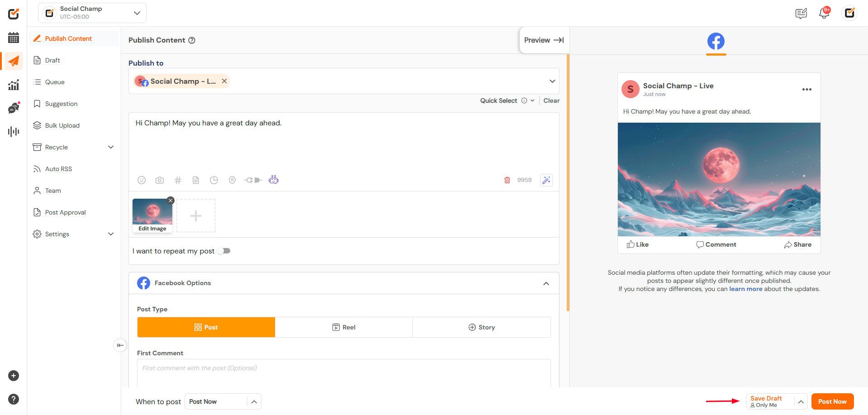Click the Quick Select info icon
Image resolution: width=868 pixels, height=415 pixels.
(524, 100)
